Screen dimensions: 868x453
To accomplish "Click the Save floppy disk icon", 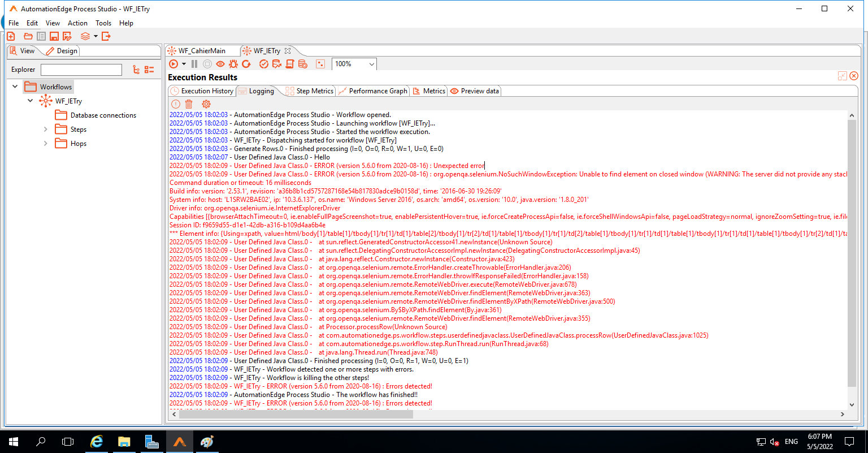I will 54,36.
